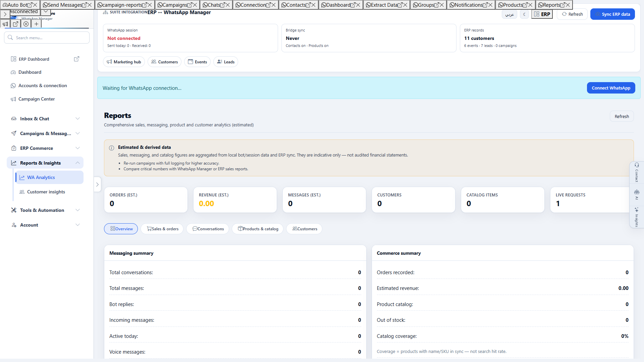Open the Marketing hub shortcut
The image size is (644, 362).
[x=124, y=62]
